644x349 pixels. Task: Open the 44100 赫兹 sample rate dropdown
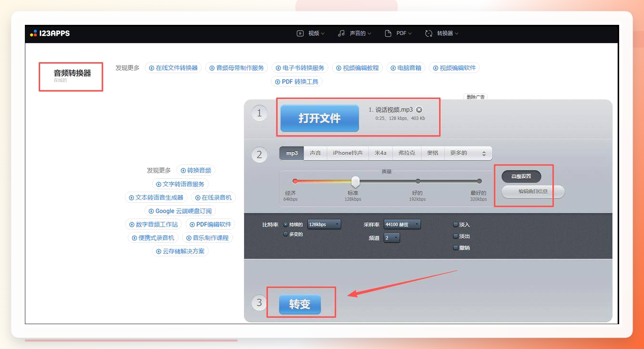coord(402,224)
